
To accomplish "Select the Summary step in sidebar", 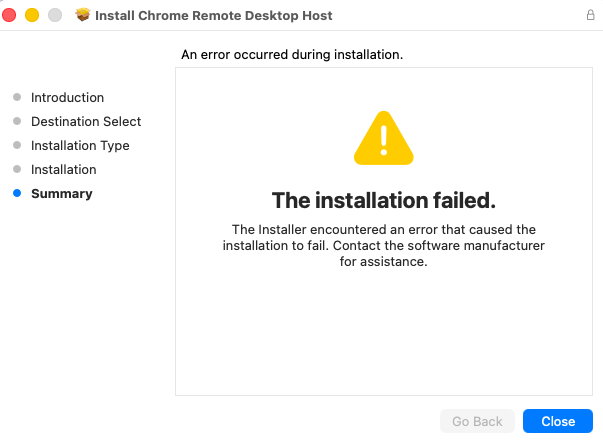I will tap(62, 194).
